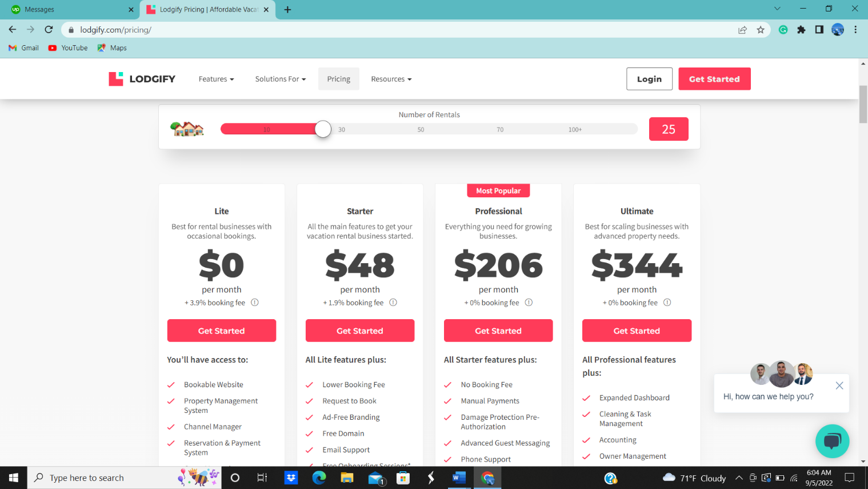The height and width of the screenshot is (489, 868).
Task: Toggle the browser side panel
Action: pos(819,30)
